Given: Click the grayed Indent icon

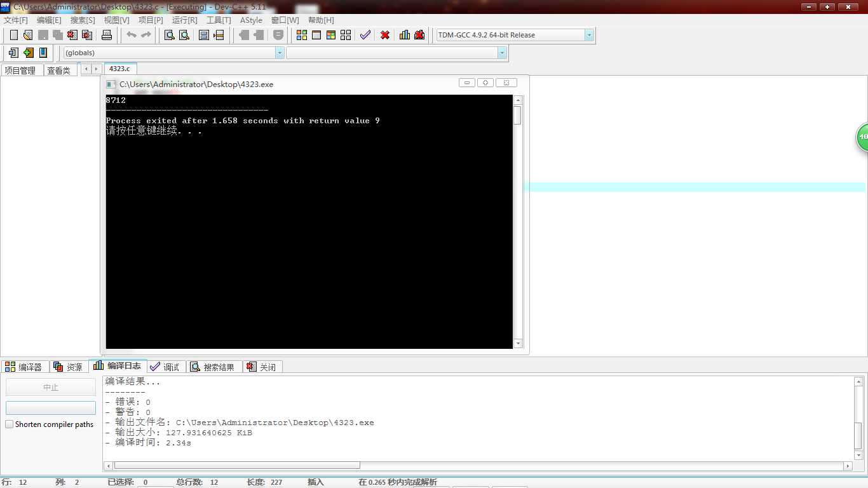Looking at the screenshot, I should click(x=244, y=35).
